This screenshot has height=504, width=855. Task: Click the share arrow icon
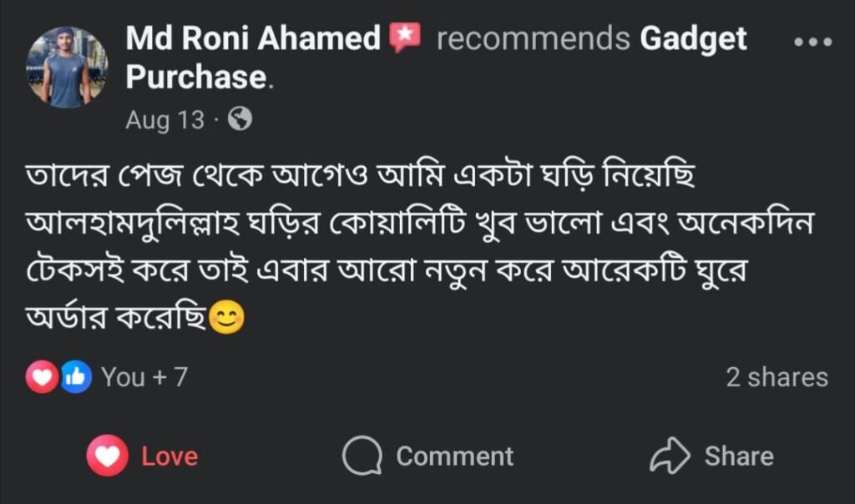pos(670,456)
